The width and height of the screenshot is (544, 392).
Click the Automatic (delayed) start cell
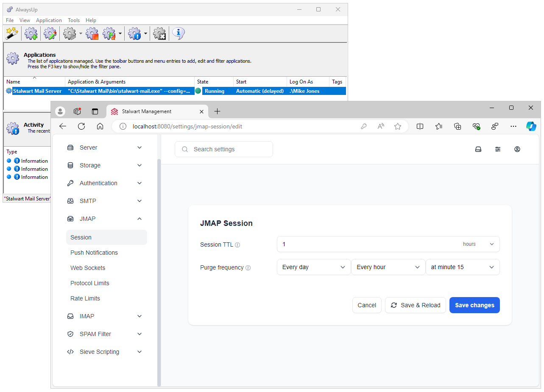click(x=260, y=91)
